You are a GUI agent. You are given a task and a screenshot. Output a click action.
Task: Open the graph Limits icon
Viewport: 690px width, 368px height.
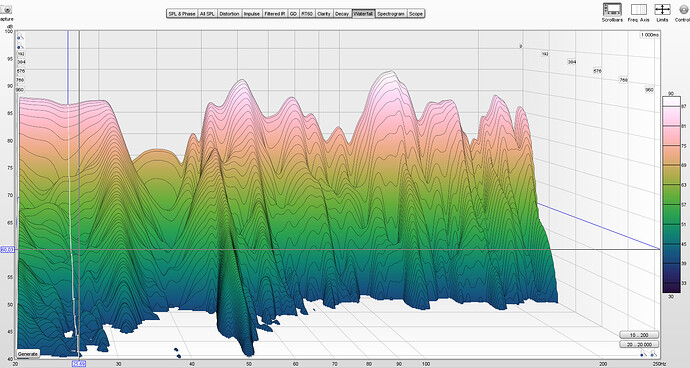[662, 9]
